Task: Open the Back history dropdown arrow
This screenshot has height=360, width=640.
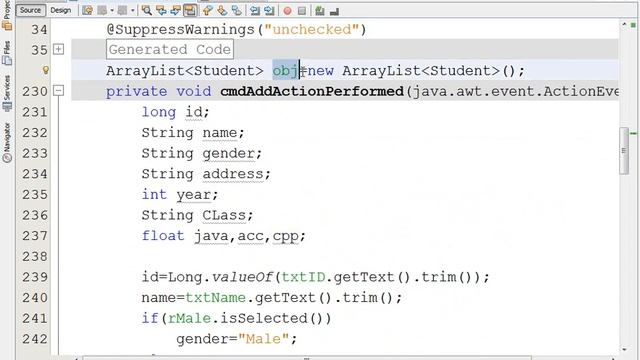Action: pos(112,11)
